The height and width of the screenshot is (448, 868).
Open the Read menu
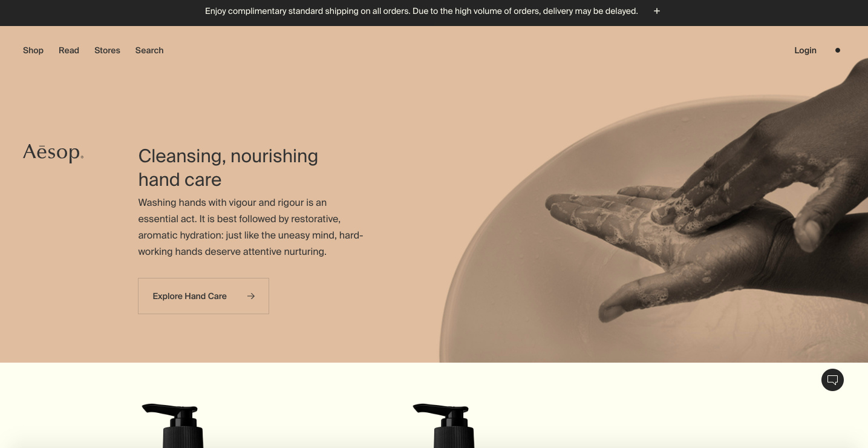point(69,50)
